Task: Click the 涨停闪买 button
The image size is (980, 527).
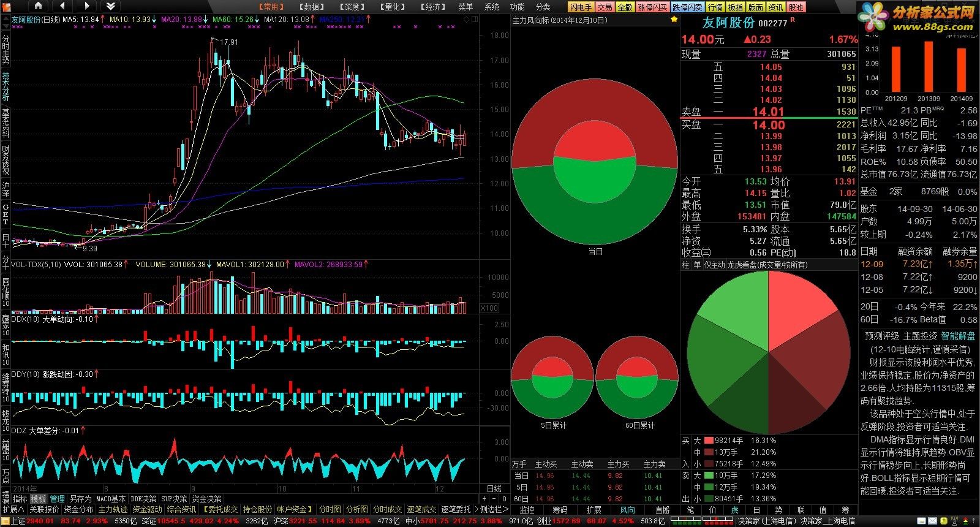Action: (x=652, y=7)
